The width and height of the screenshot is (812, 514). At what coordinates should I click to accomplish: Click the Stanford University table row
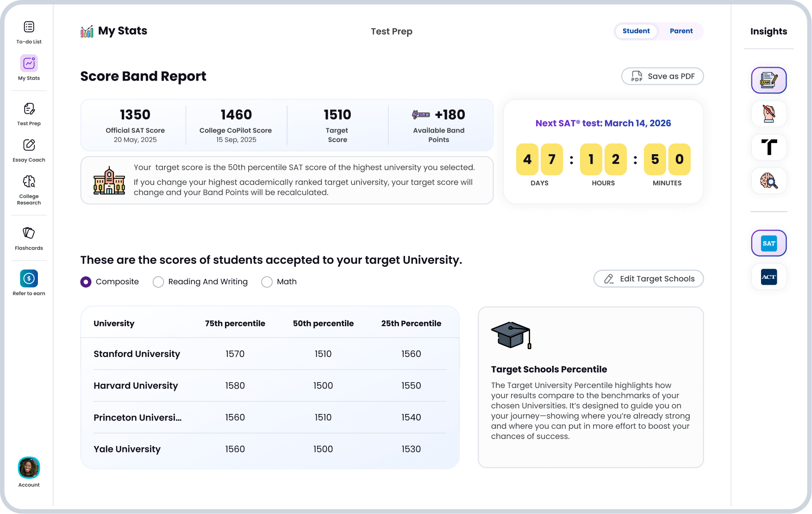click(x=270, y=354)
